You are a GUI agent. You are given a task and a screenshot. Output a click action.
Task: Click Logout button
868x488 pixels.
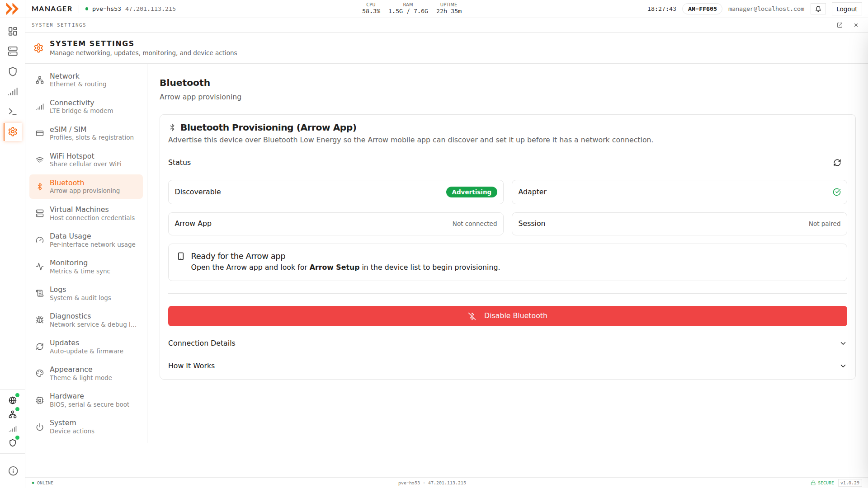point(846,9)
